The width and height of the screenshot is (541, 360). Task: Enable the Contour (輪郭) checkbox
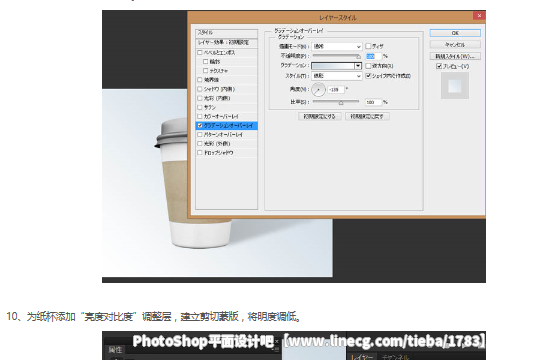click(x=206, y=61)
